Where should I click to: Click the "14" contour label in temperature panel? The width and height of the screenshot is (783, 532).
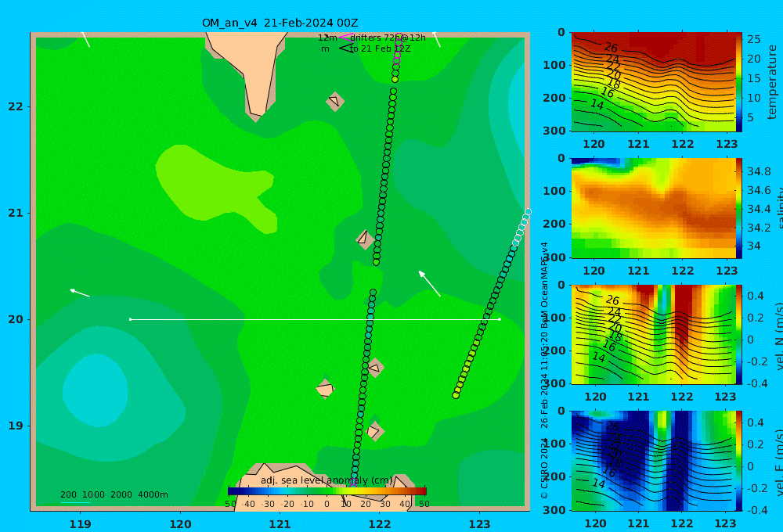597,104
